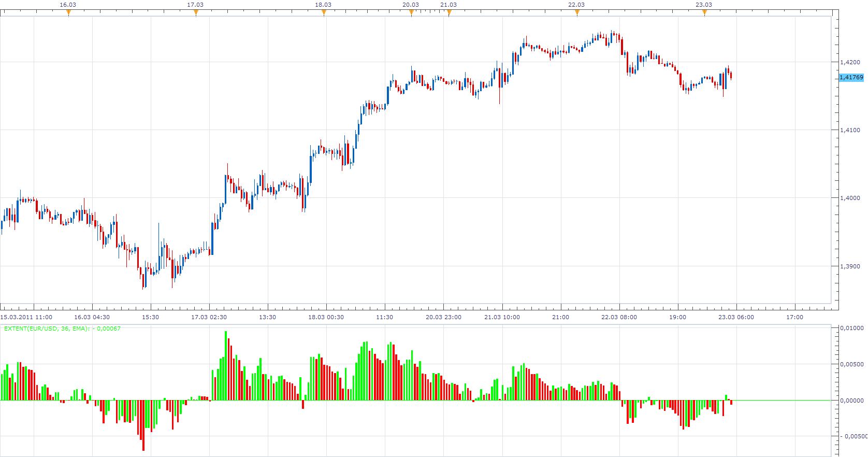
Task: Click the time label 22.03 08:00
Action: click(x=619, y=317)
